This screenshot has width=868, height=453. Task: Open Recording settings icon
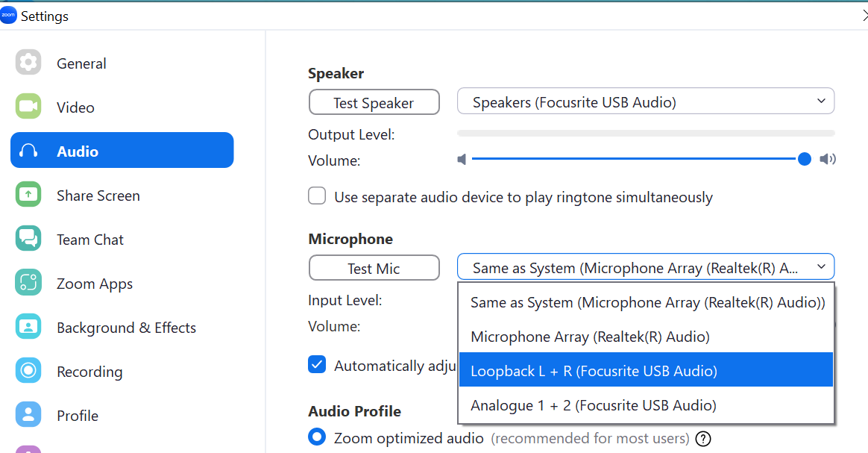pos(28,370)
